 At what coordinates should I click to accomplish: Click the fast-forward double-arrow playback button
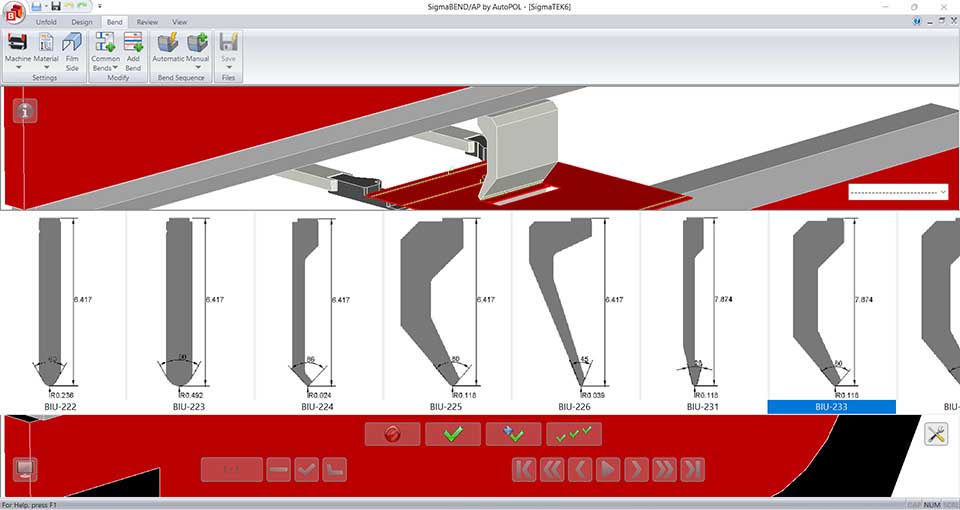click(x=665, y=470)
